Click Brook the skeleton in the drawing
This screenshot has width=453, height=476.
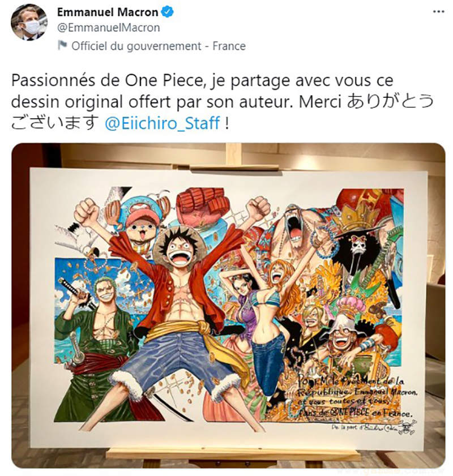(360, 249)
